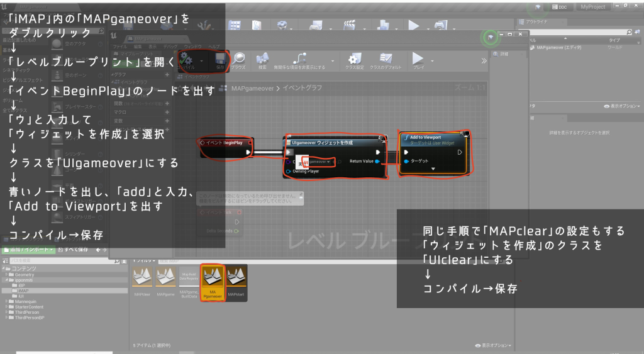Screen dimensions: 644x354
Task: Click the Find (検索) binoculars icon
Action: click(x=262, y=59)
